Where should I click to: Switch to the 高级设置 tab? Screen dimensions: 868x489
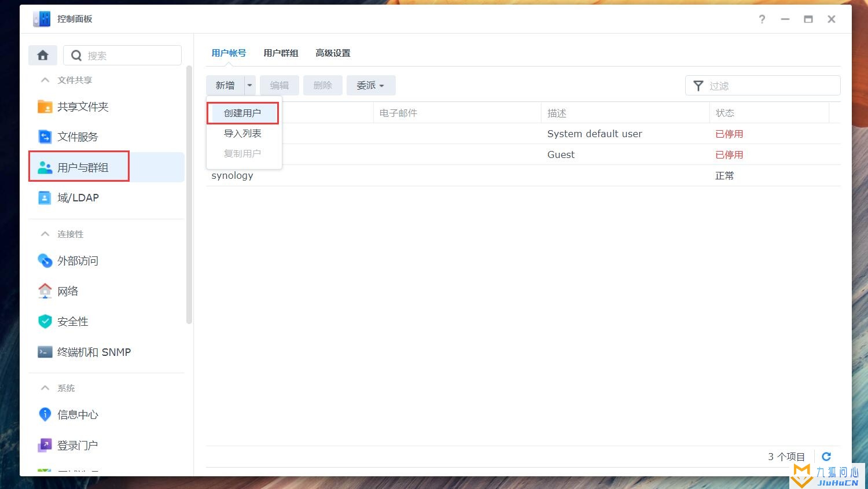point(333,53)
